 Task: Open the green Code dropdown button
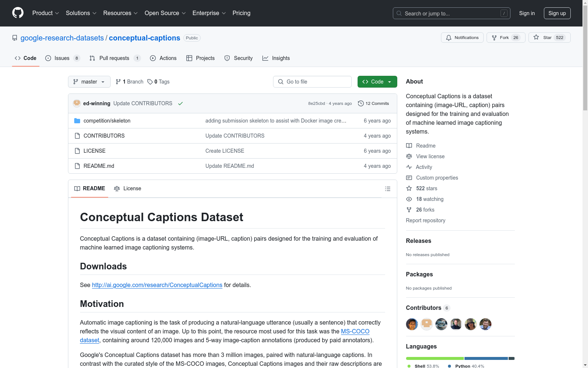tap(377, 82)
